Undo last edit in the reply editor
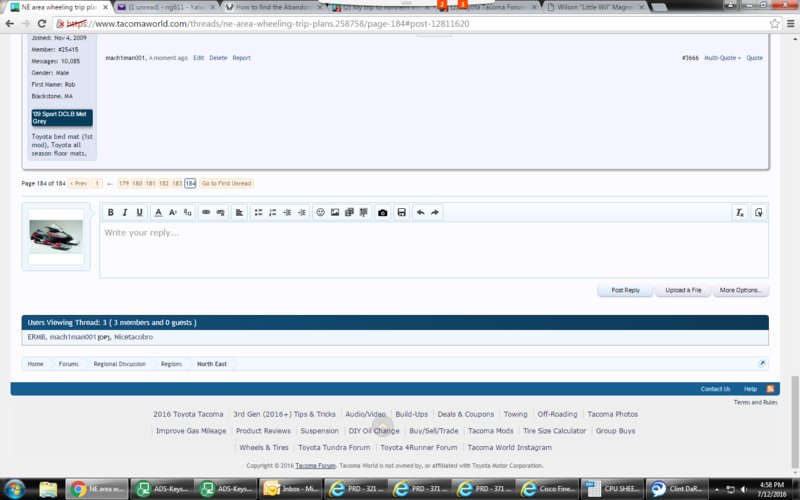 pos(420,212)
